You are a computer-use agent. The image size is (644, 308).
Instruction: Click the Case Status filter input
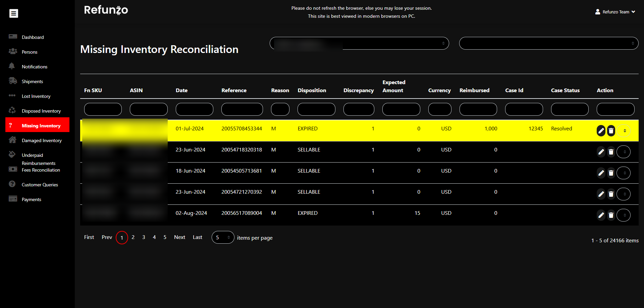click(570, 109)
